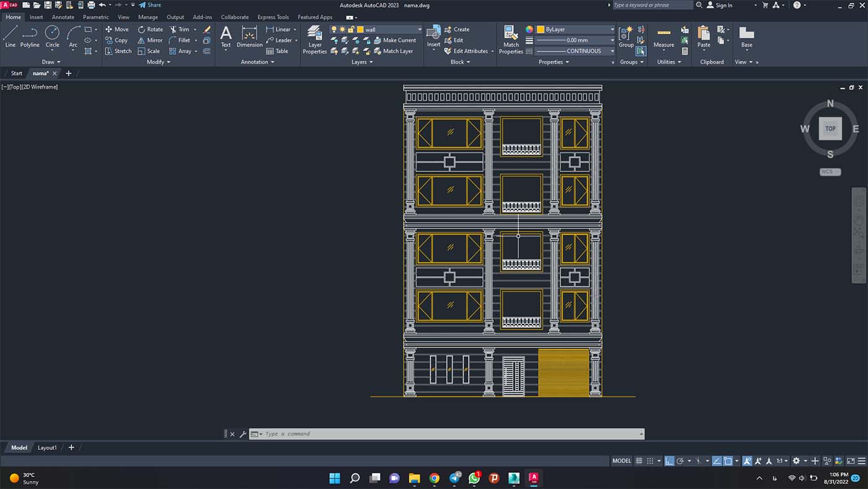Use the Stretch tool
Image resolution: width=868 pixels, height=489 pixels.
pos(118,51)
